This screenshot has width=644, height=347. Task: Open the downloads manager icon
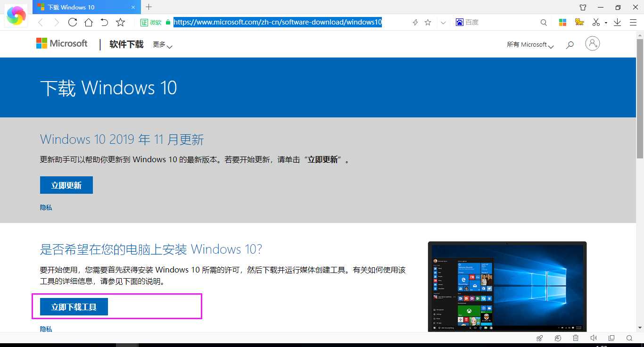click(x=618, y=22)
